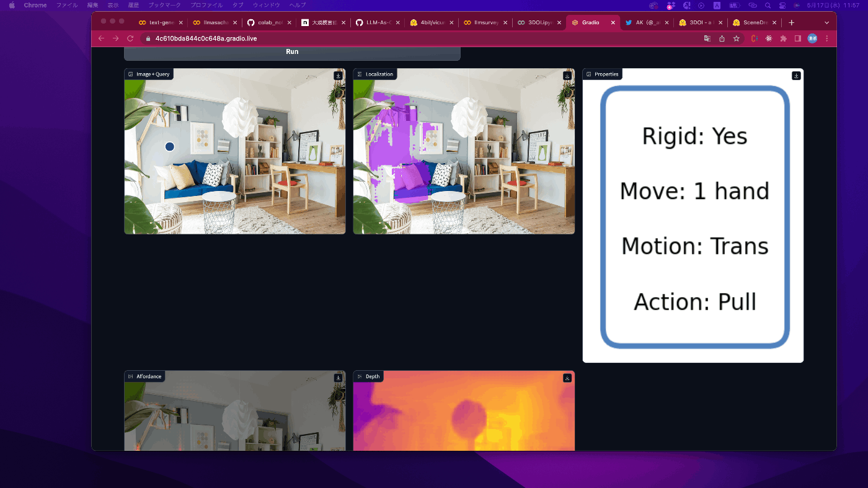
Task: Click the share page icon
Action: pos(722,38)
